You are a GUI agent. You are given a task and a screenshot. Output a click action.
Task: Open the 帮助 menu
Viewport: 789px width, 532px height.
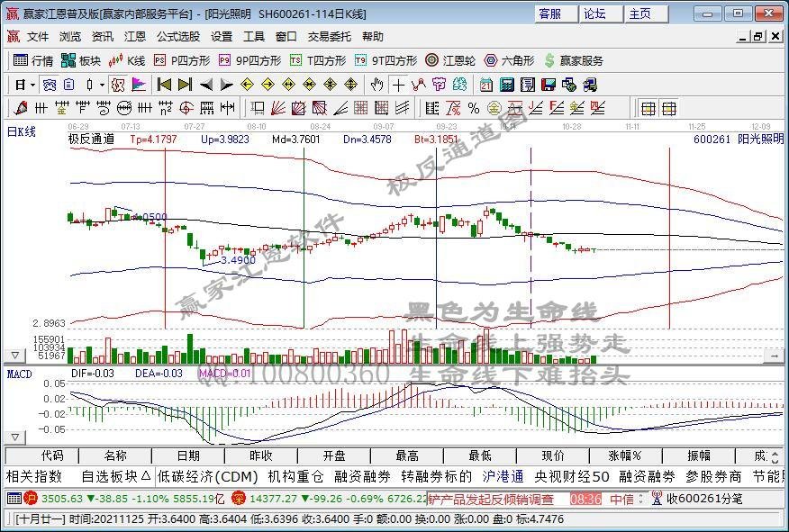[x=372, y=37]
